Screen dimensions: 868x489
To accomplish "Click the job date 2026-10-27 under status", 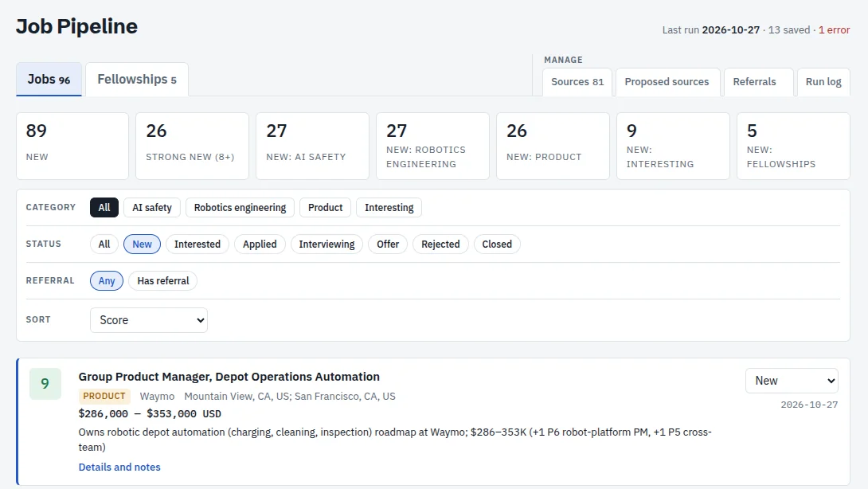I will coord(809,405).
